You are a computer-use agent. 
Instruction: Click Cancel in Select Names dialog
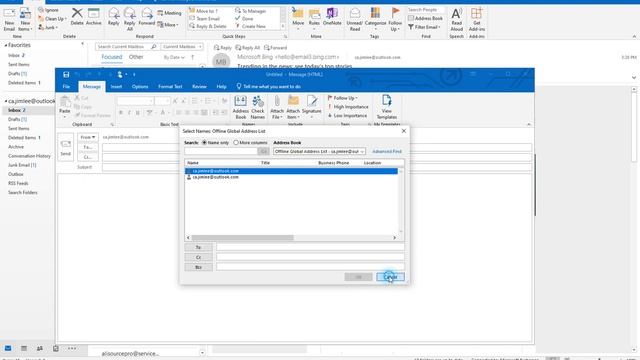point(390,277)
